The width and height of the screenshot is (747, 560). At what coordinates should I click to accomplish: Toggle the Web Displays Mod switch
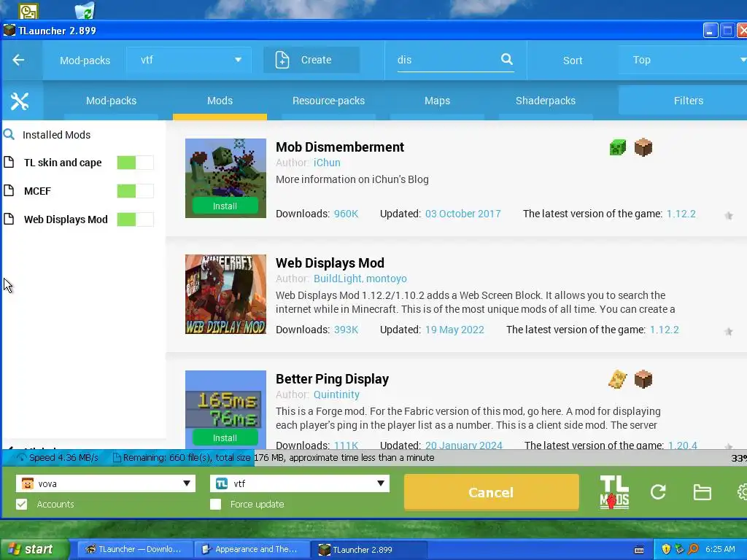[x=135, y=219]
